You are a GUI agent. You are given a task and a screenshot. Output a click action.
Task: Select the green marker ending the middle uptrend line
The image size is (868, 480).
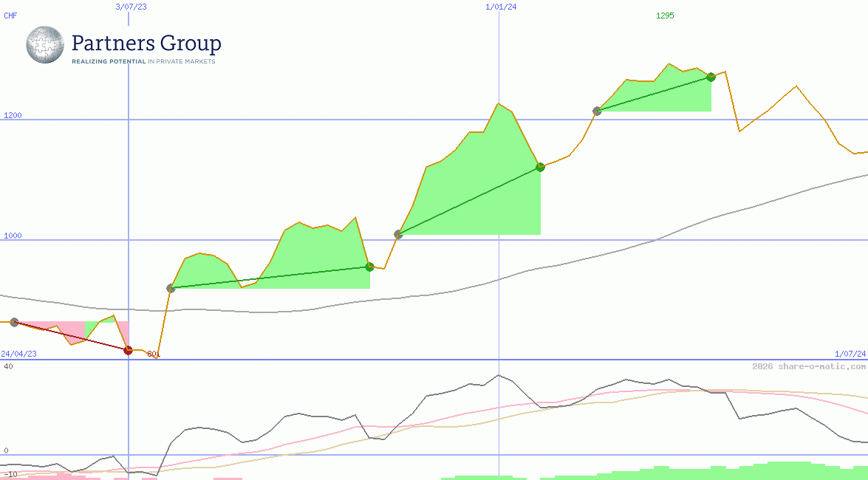pos(540,167)
